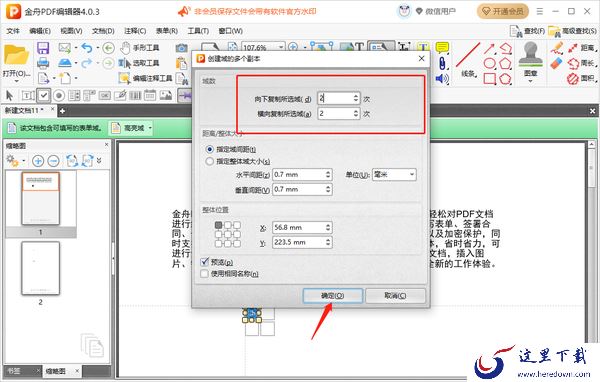Select 指定域间距 radio button

pyautogui.click(x=209, y=149)
